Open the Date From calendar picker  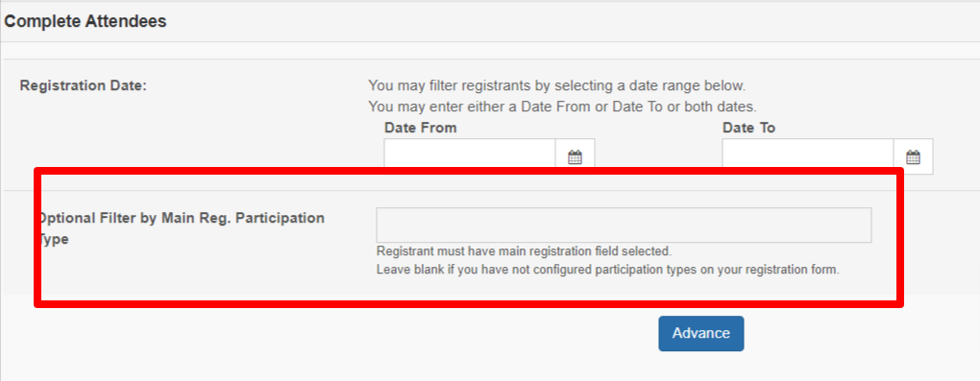tap(575, 156)
